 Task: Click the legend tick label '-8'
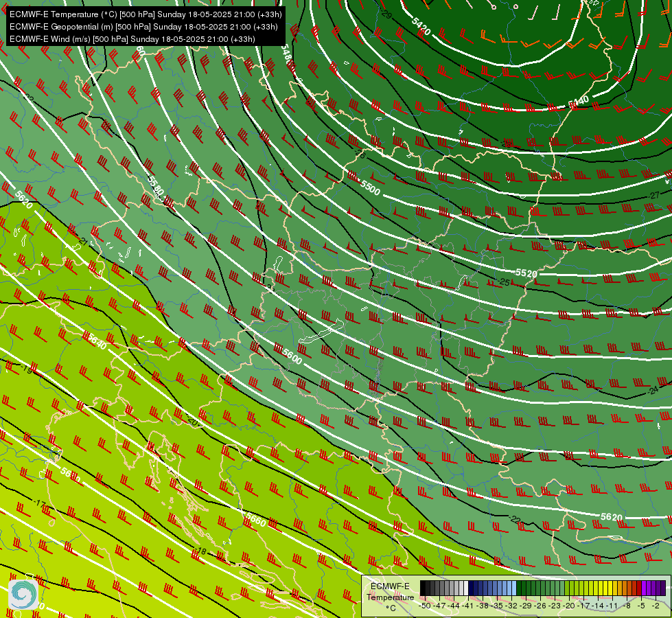[627, 606]
